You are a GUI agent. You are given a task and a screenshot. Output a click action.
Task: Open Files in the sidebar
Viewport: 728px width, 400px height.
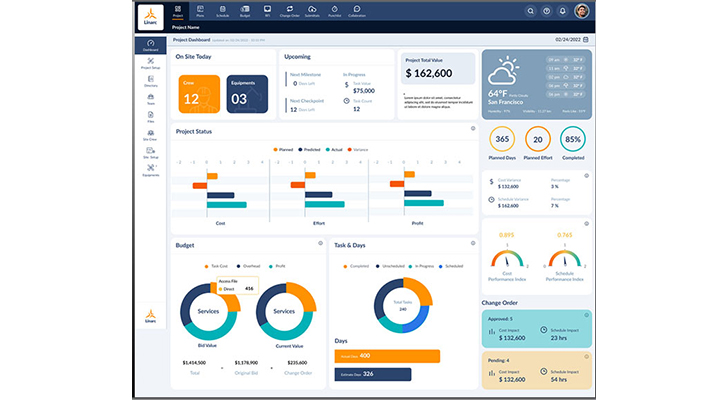coord(150,117)
